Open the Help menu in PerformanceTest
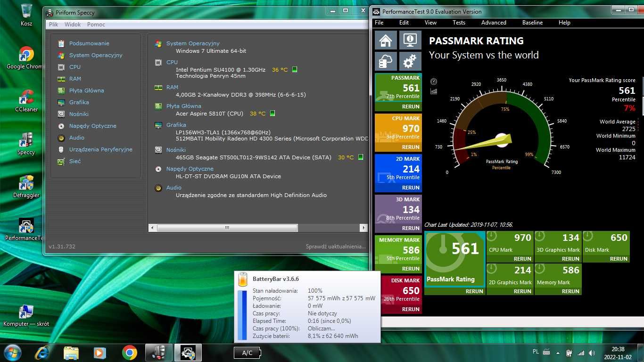 (x=564, y=23)
